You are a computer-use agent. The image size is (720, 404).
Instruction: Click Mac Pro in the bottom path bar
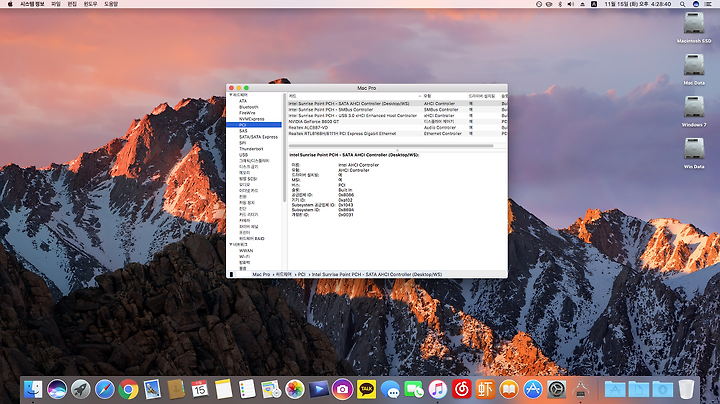(261, 274)
